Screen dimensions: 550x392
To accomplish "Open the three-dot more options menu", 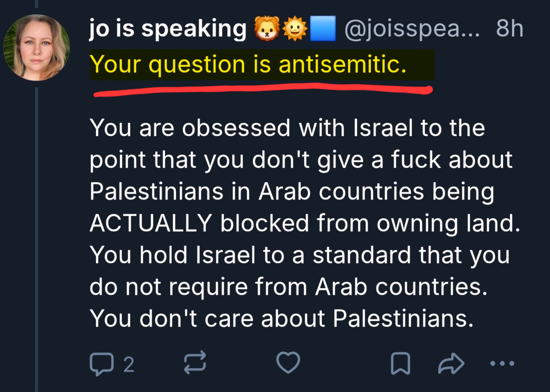I will 502,364.
